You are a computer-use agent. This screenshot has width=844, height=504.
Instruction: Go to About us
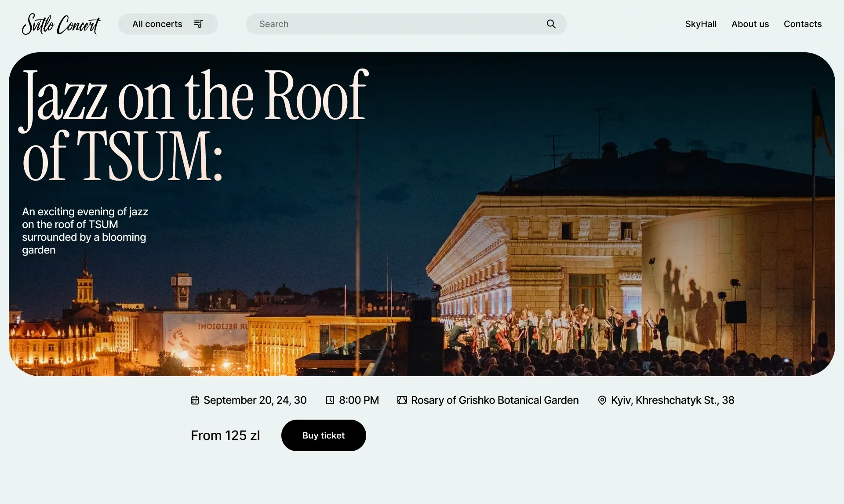[750, 24]
